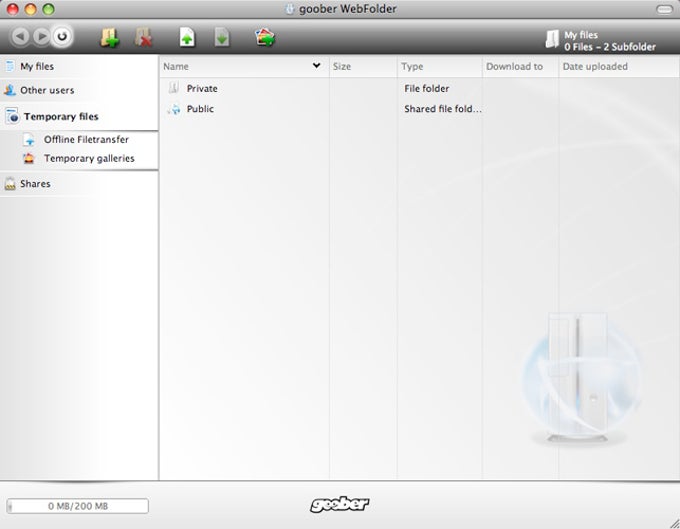Click the window resize grip corner

click(673, 522)
